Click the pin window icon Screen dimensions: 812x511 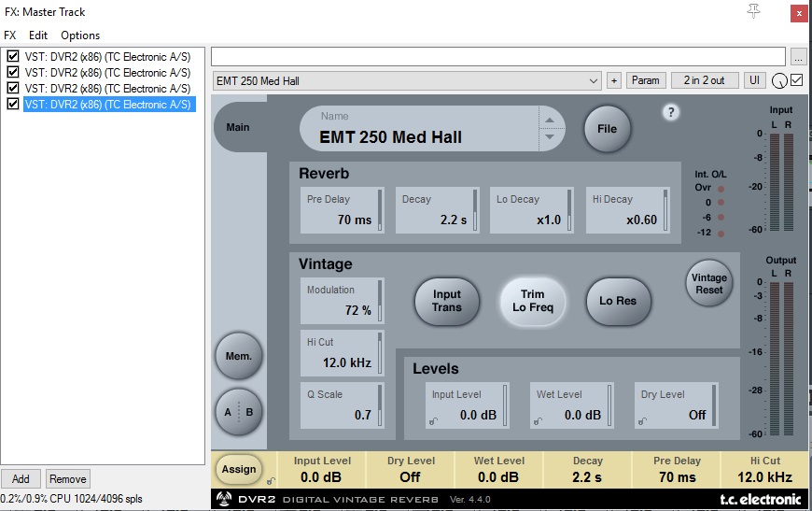click(x=753, y=11)
